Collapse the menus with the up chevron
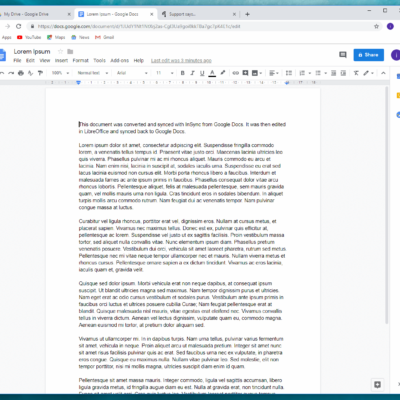This screenshot has width=400, height=400. coord(383,73)
